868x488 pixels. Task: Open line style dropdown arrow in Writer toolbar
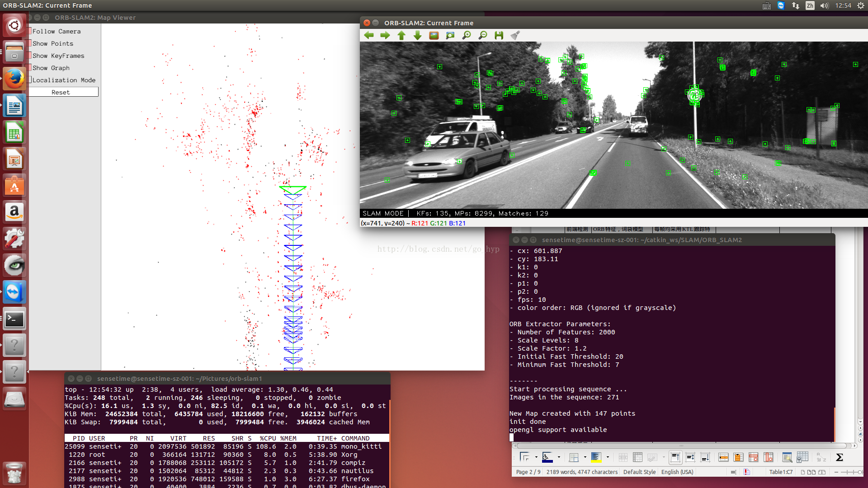tap(536, 457)
